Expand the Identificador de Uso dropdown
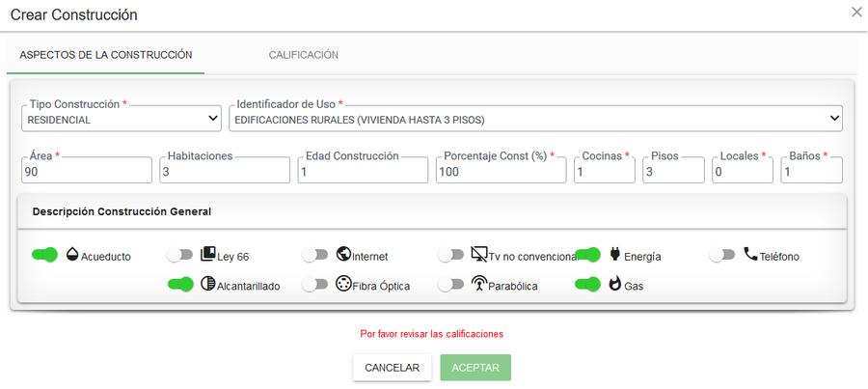The image size is (868, 389). (534, 120)
